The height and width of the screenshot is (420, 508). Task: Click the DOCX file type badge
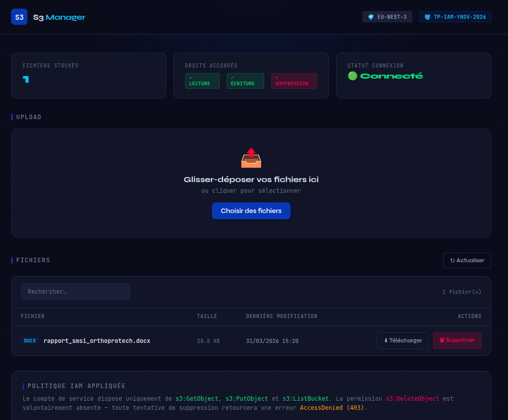tap(29, 340)
